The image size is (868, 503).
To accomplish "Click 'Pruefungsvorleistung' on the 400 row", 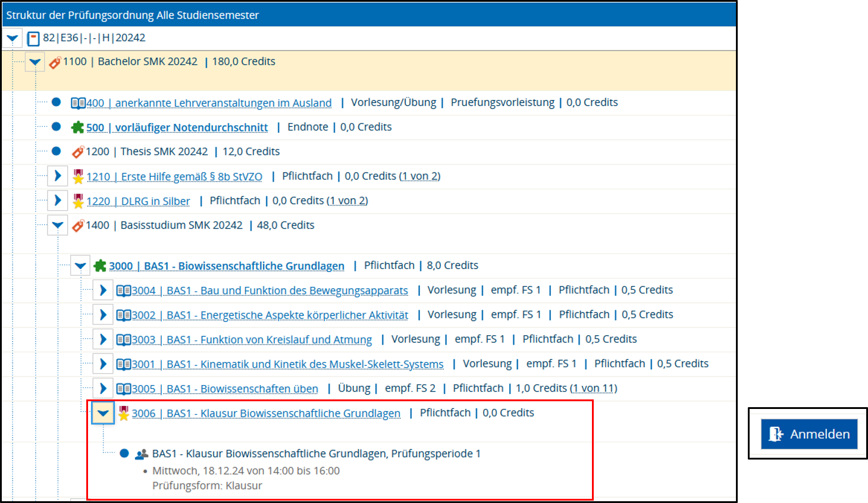I will tap(503, 102).
